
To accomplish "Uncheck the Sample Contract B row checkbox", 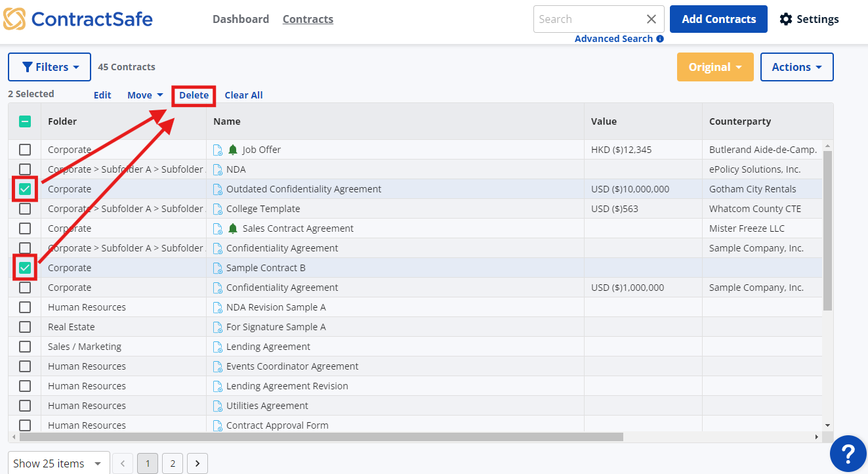I will click(x=25, y=268).
